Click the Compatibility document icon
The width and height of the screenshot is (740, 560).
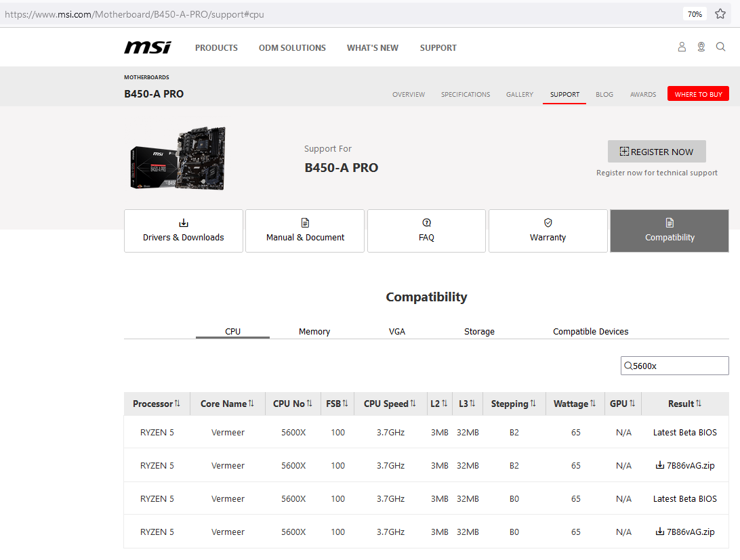(670, 223)
